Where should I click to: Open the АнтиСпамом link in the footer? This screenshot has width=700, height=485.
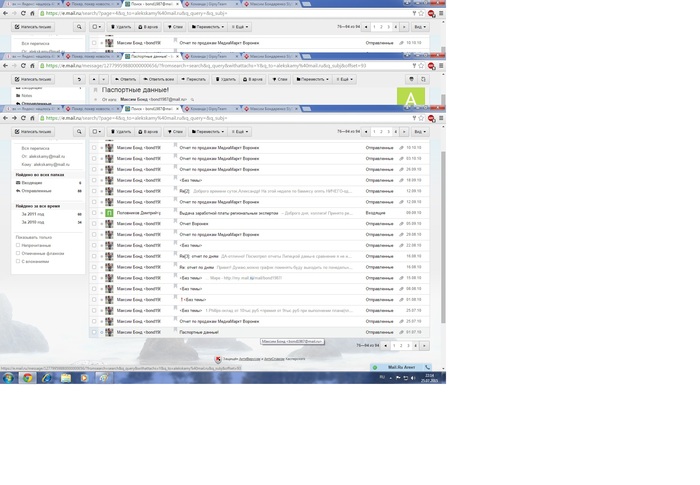pyautogui.click(x=274, y=359)
